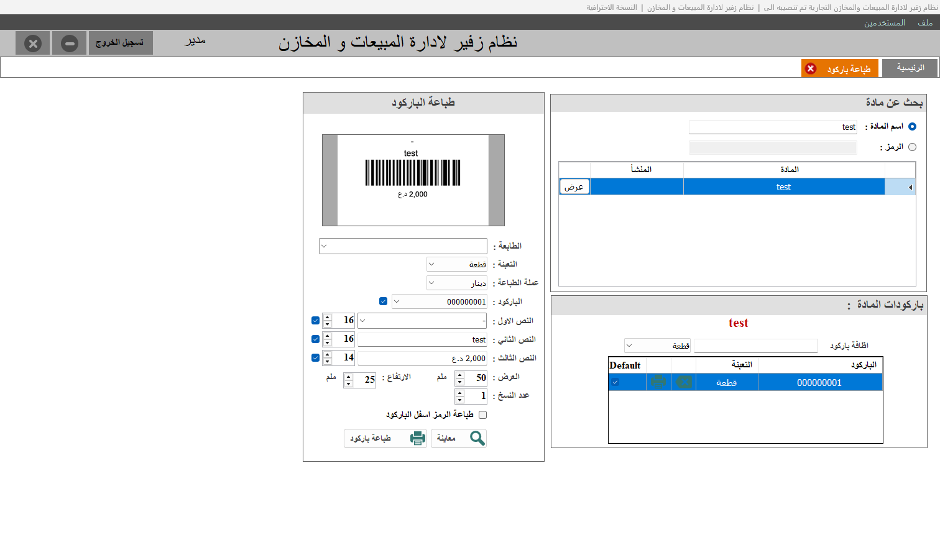Click the معاينة preview button
This screenshot has width=940, height=560.
[459, 438]
